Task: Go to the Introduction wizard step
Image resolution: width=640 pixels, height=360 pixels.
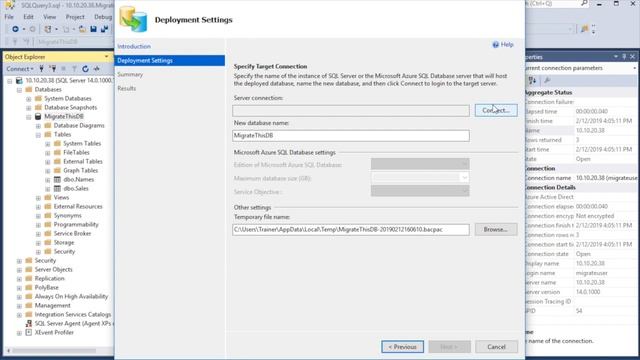Action: [x=134, y=47]
